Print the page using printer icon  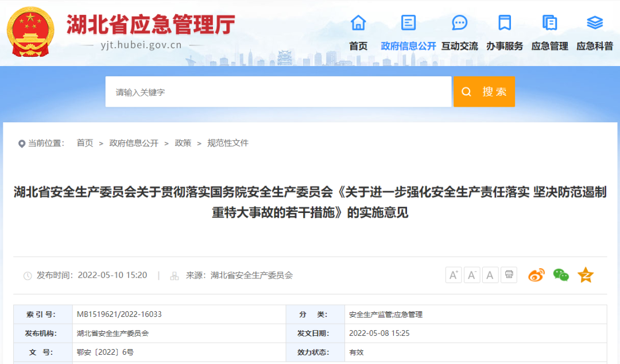point(509,275)
